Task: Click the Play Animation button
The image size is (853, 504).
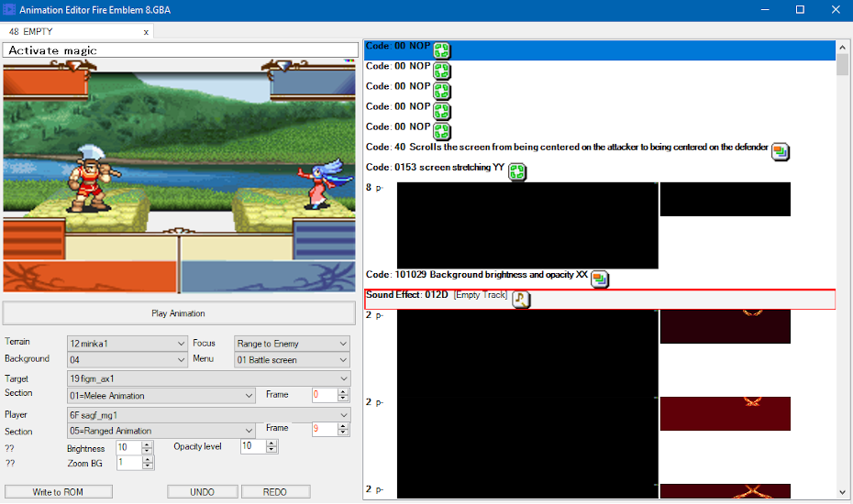Action: (179, 313)
